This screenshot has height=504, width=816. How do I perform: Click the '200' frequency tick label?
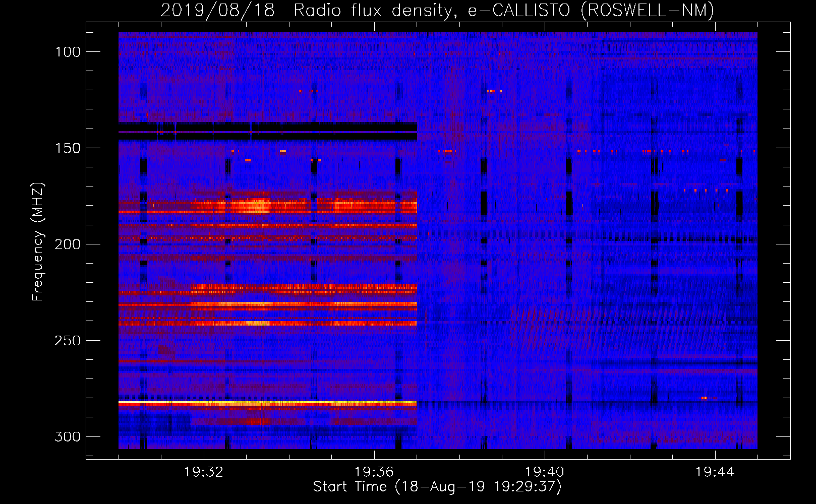tap(68, 244)
